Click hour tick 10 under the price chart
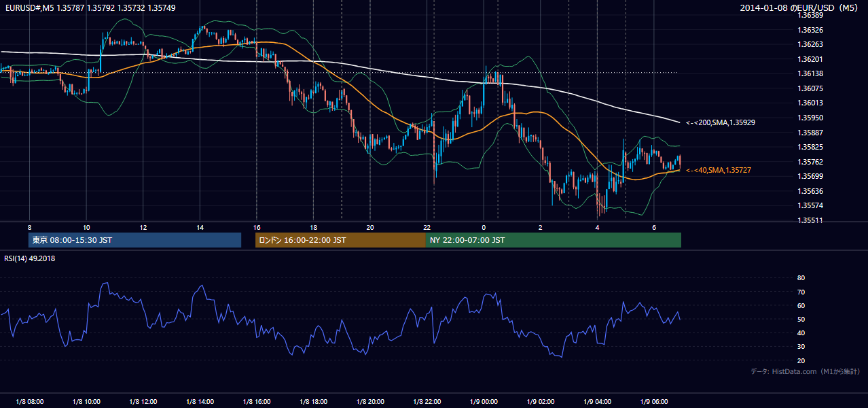This screenshot has height=408, width=868. 86,227
